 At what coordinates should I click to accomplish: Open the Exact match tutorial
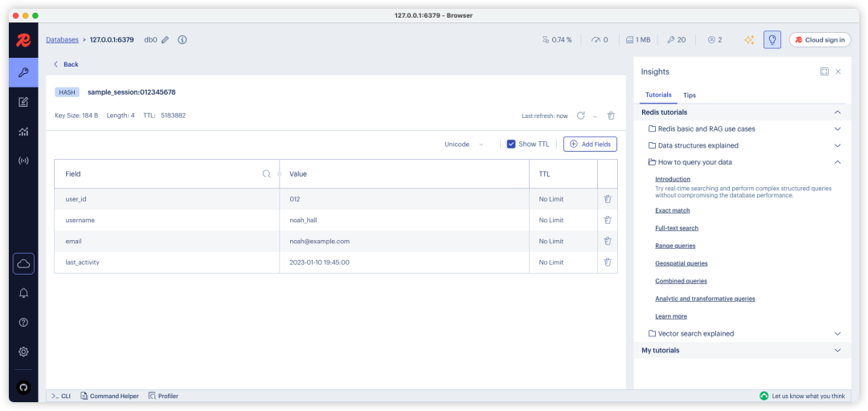pyautogui.click(x=673, y=211)
